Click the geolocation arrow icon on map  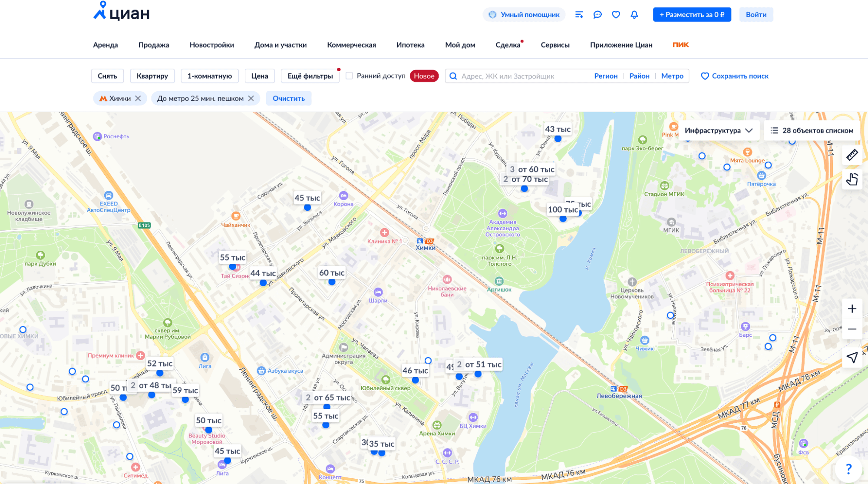tap(852, 357)
